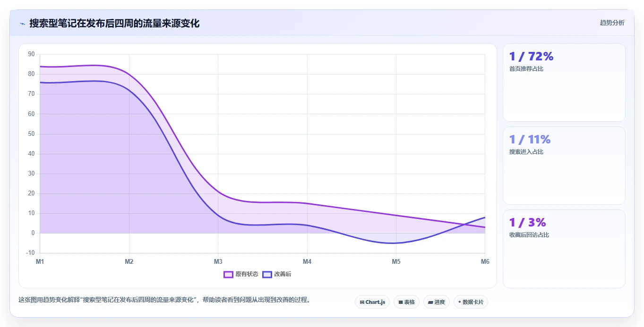Toggle the 原有状态 legend series

pyautogui.click(x=241, y=274)
